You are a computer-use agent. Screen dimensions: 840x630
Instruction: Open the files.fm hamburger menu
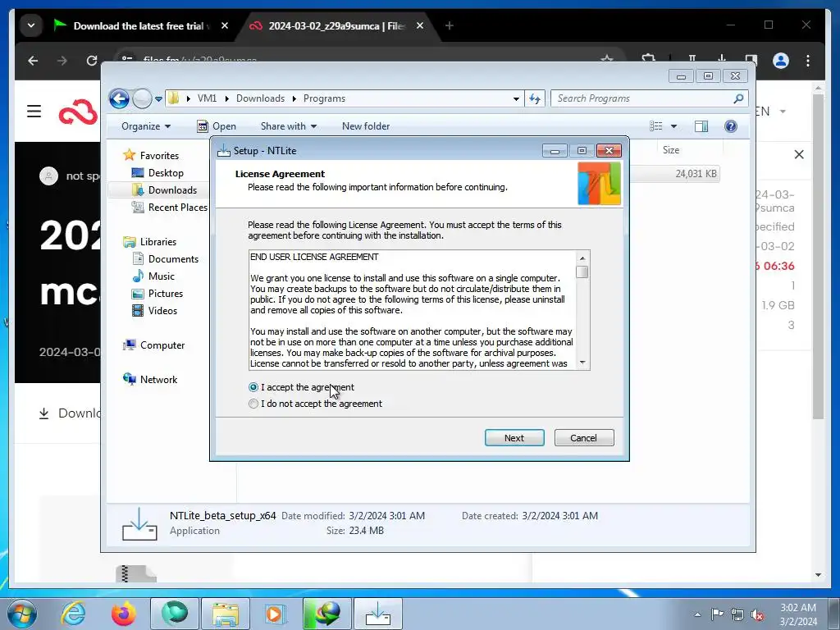(34, 111)
